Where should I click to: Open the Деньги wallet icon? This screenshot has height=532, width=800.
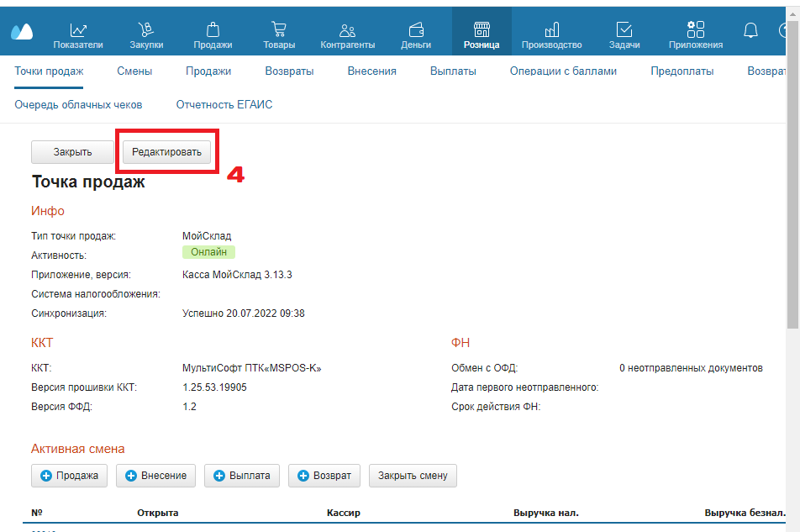click(416, 31)
